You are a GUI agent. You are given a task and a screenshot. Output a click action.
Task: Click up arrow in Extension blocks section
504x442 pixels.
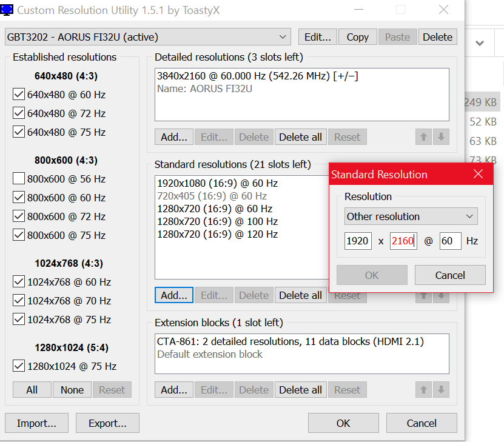pyautogui.click(x=423, y=390)
